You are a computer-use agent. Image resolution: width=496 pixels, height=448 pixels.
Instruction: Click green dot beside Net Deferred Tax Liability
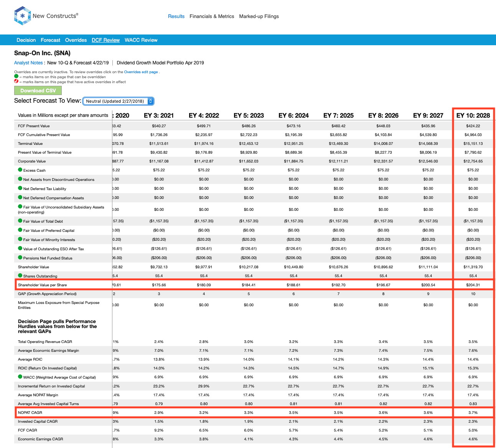20,188
